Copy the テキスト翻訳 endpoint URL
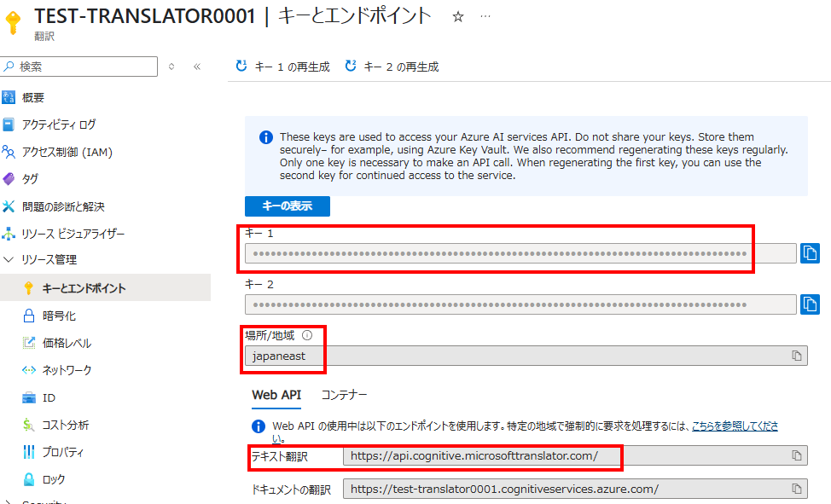 pyautogui.click(x=797, y=455)
